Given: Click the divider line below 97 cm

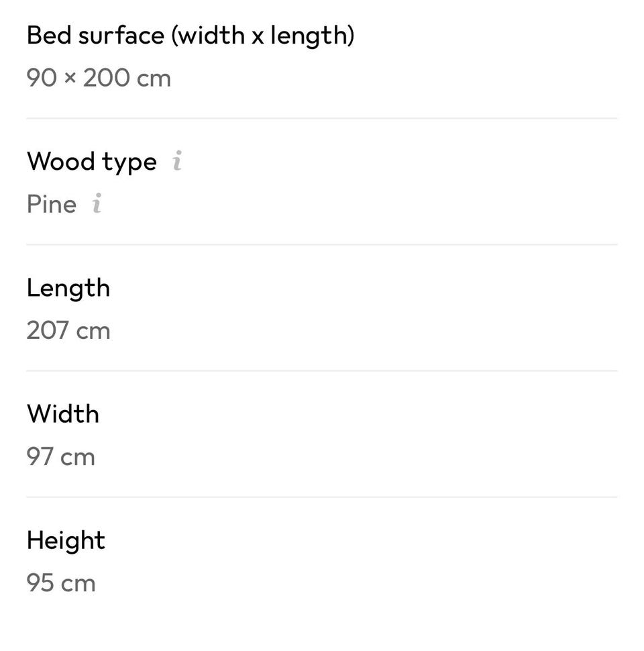Looking at the screenshot, I should 322,497.
